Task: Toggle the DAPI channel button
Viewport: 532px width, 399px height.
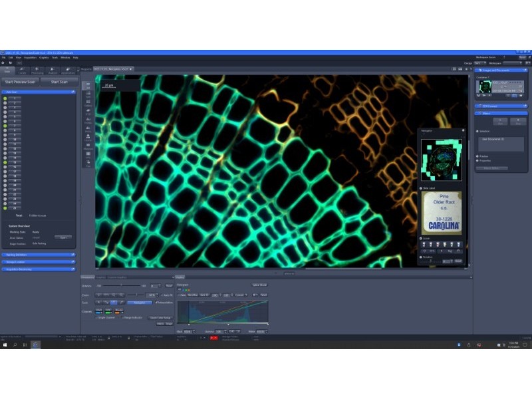Action: pos(99,311)
